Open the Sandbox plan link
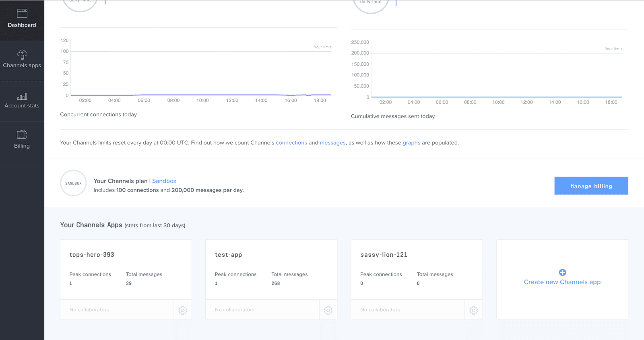Image resolution: width=644 pixels, height=340 pixels. coord(164,181)
